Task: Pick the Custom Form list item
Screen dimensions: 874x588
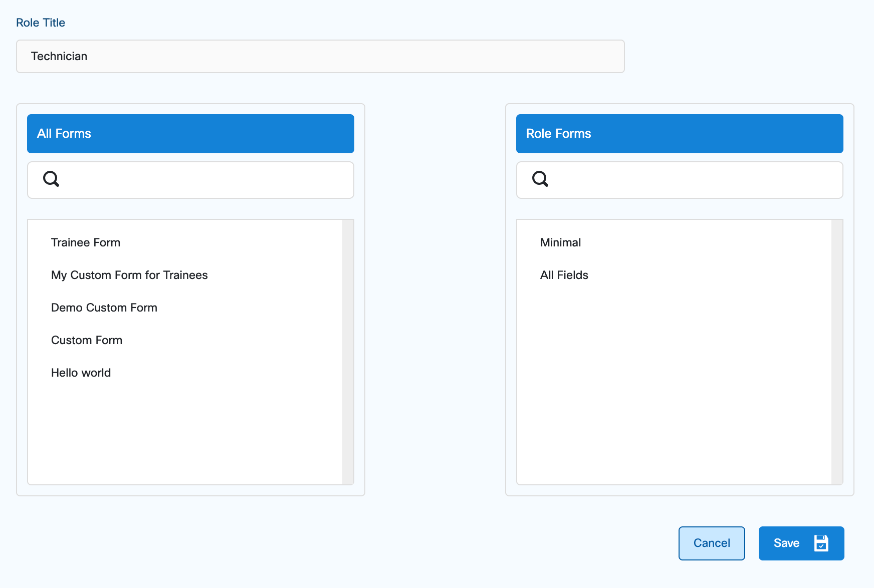Action: (87, 340)
